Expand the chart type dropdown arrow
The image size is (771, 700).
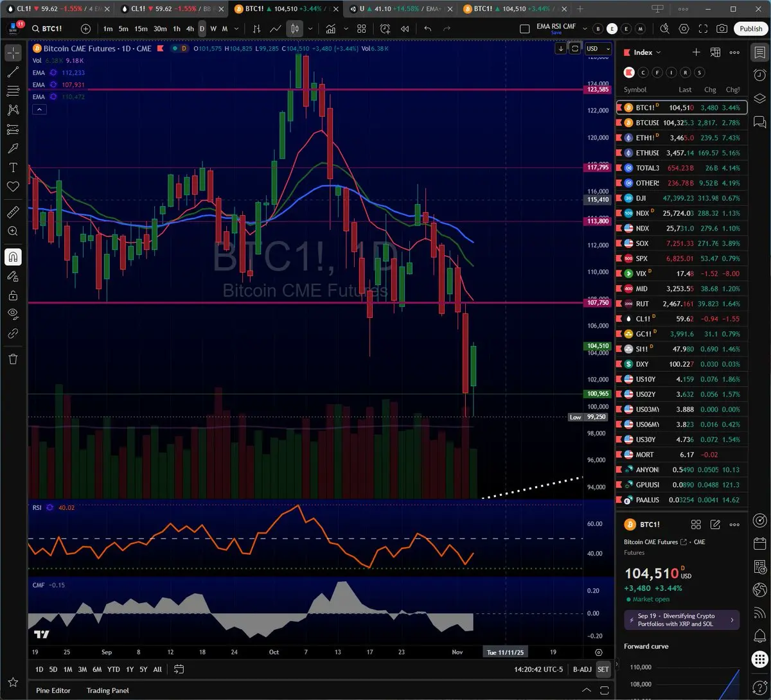pos(310,29)
